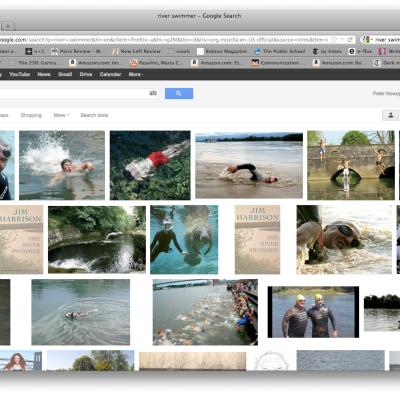
Task: Open the Paris Review bookmark
Action: (x=78, y=51)
